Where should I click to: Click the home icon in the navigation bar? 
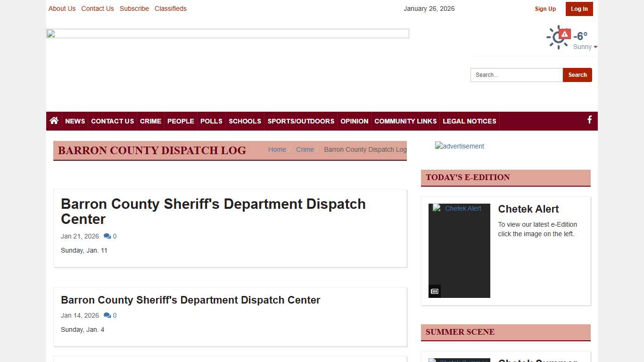point(54,121)
